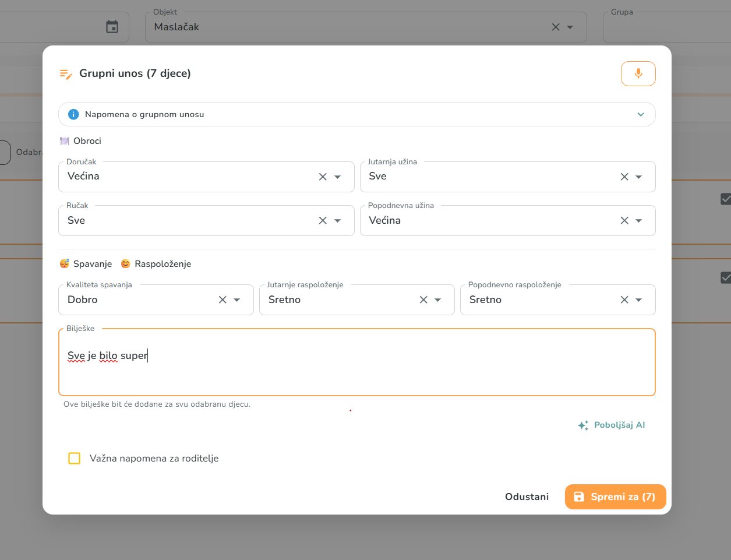Expand Napomena o grupnom unosu
Screen dimensions: 731x560
pyautogui.click(x=356, y=114)
